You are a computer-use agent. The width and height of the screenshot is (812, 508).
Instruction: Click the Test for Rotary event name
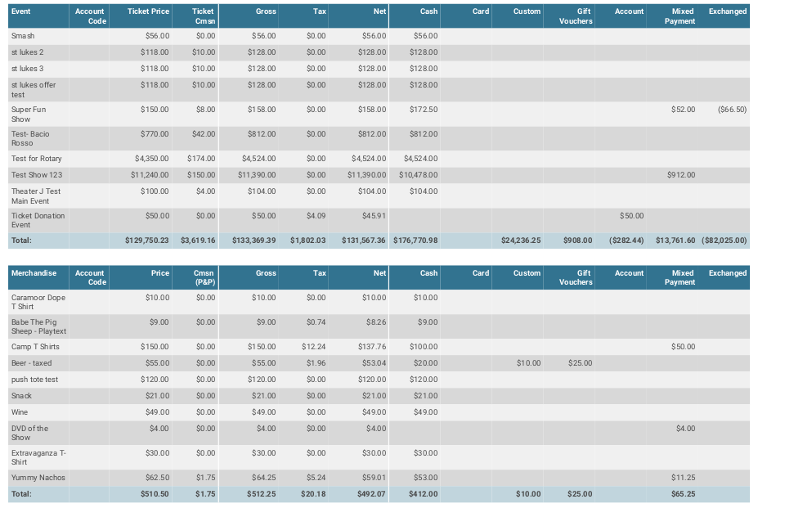tap(36, 159)
